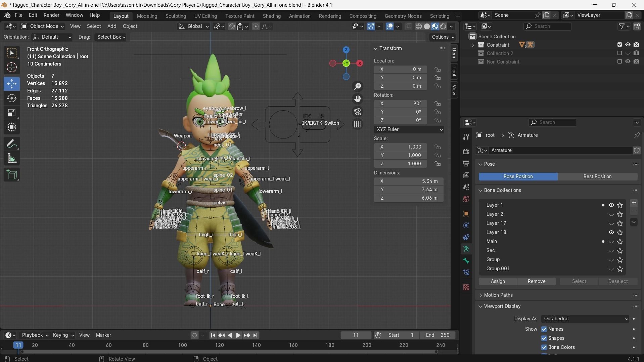Click the Assign bone collection button
644x362 pixels.
[498, 281]
